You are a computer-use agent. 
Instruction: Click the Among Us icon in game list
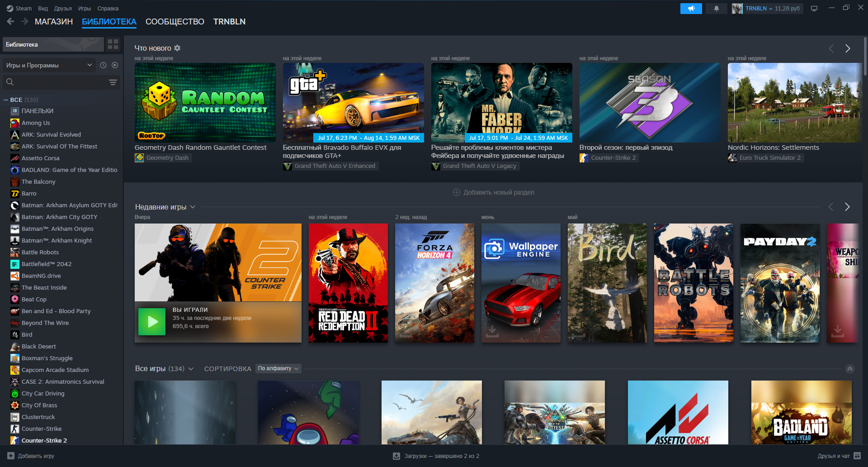[14, 123]
